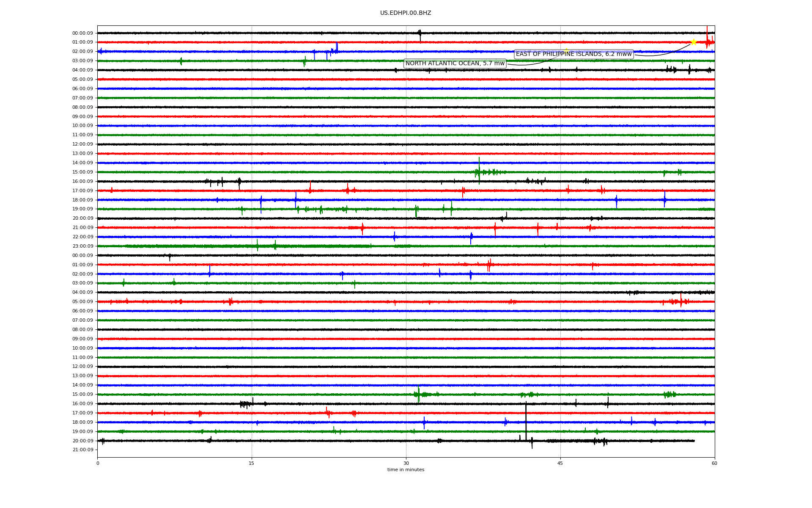Click the first 04:00:09 row label
The width and height of the screenshot is (812, 508).
pos(82,70)
